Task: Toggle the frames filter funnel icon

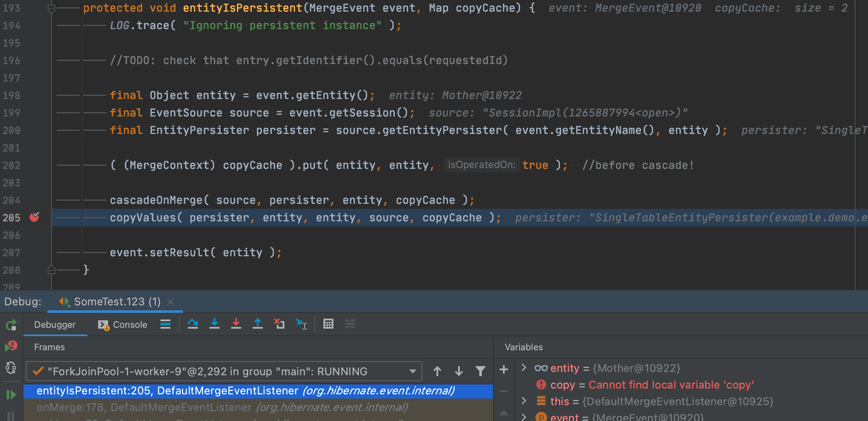Action: tap(481, 371)
